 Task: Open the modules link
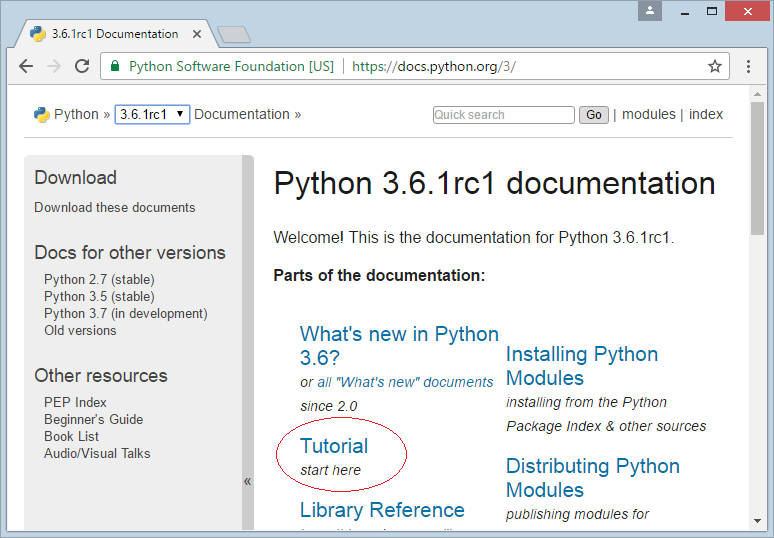tap(649, 115)
